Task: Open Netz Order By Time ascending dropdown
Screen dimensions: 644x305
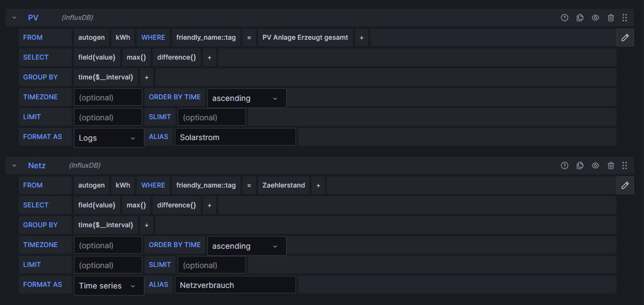Action: 246,246
